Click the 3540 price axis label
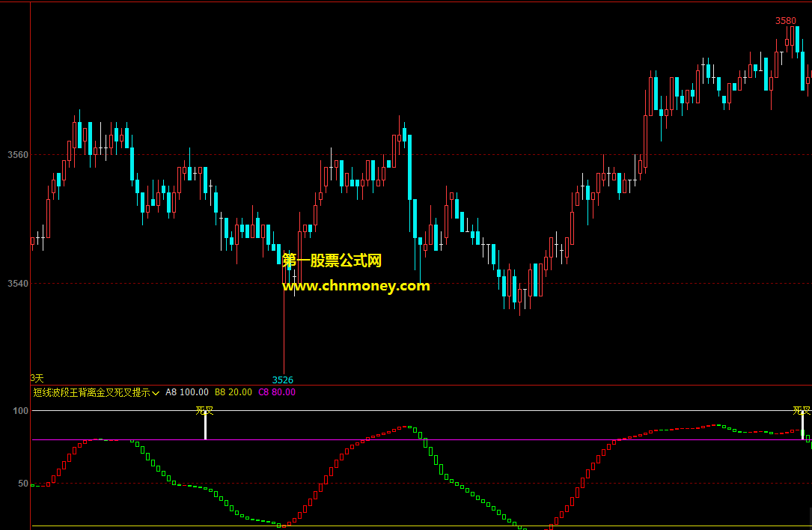Image resolution: width=812 pixels, height=530 pixels. coord(18,284)
